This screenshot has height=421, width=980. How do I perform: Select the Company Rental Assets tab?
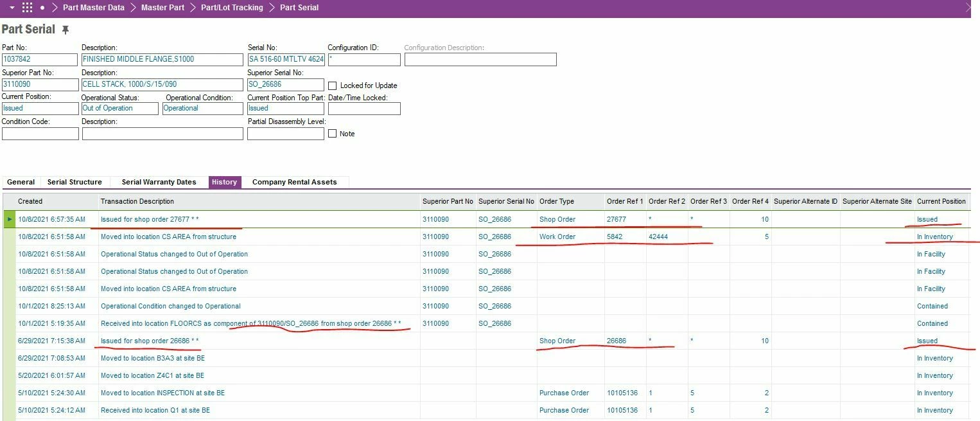294,182
